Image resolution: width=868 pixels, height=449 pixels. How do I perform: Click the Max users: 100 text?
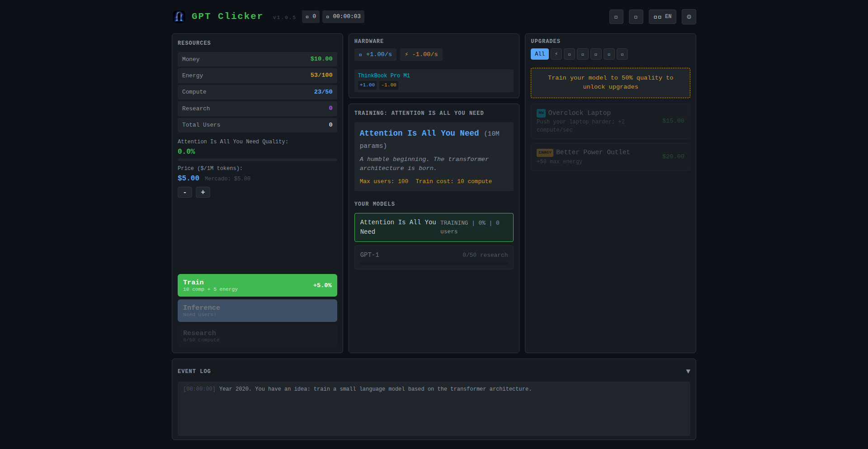click(384, 181)
